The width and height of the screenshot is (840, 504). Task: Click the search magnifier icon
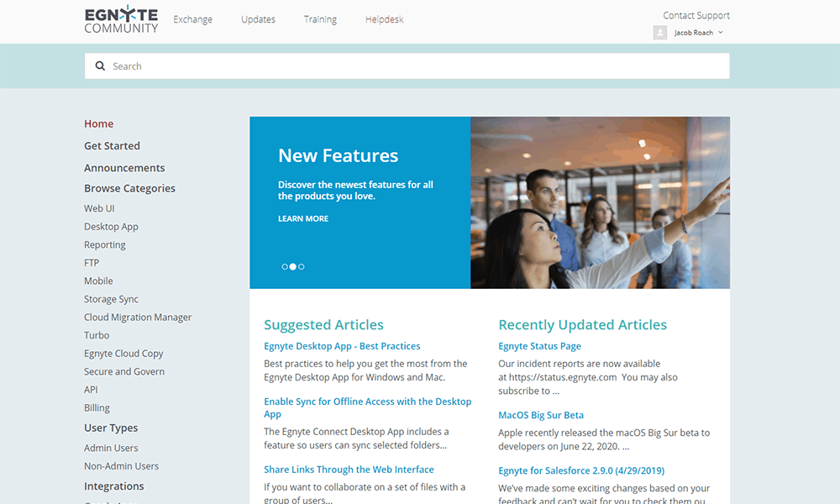coord(100,66)
